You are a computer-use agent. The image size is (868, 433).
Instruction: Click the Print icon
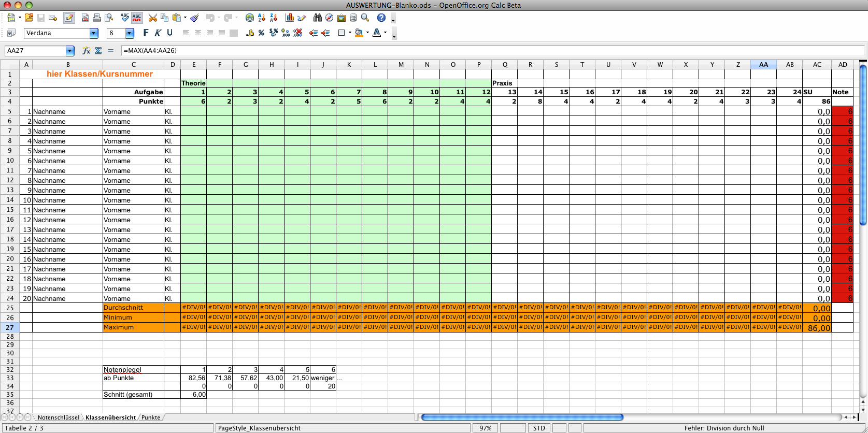click(x=97, y=18)
